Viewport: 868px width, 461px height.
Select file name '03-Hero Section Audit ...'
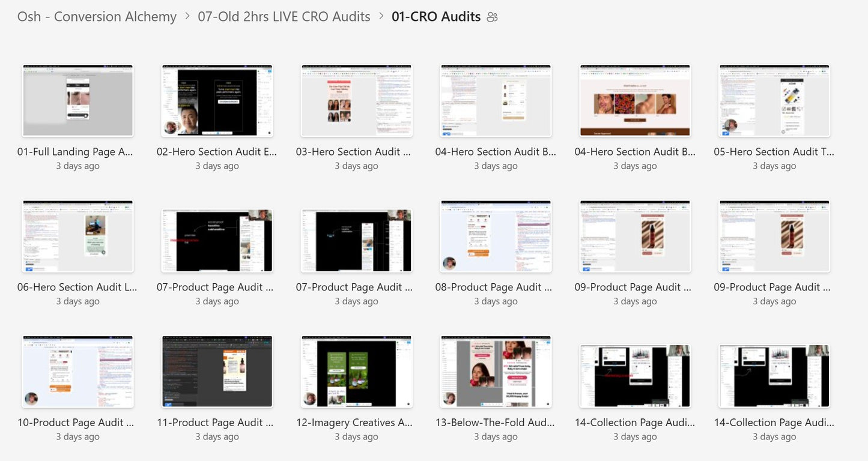(353, 152)
